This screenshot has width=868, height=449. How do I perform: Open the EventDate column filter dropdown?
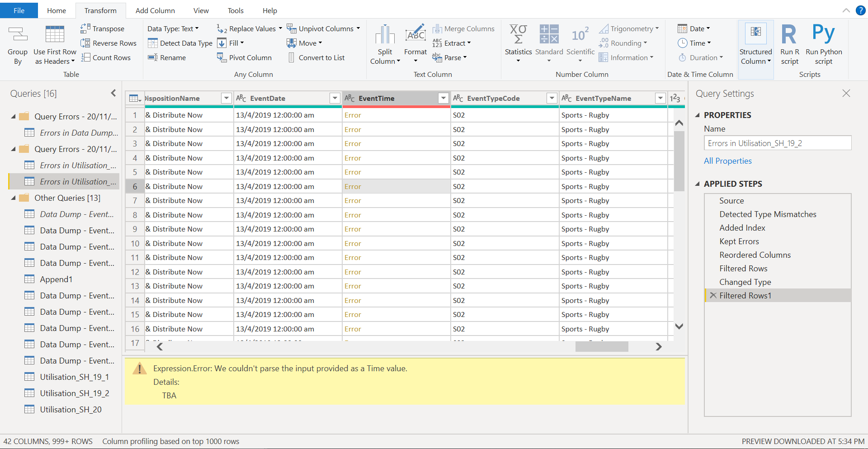point(335,98)
